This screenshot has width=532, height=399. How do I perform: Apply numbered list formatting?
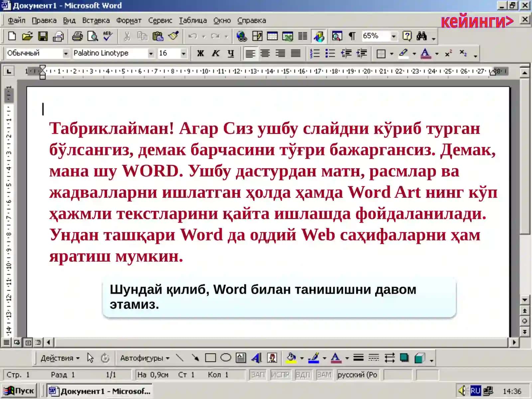(315, 53)
